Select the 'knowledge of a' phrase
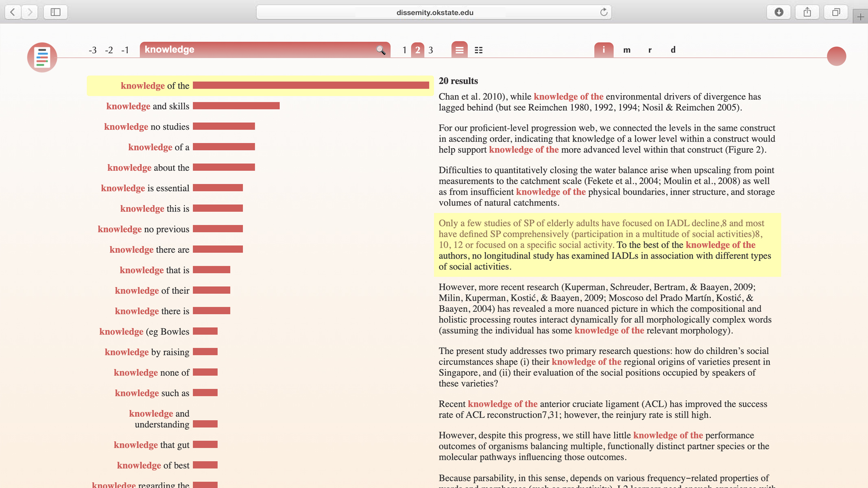Image resolution: width=868 pixels, height=488 pixels. pos(159,147)
